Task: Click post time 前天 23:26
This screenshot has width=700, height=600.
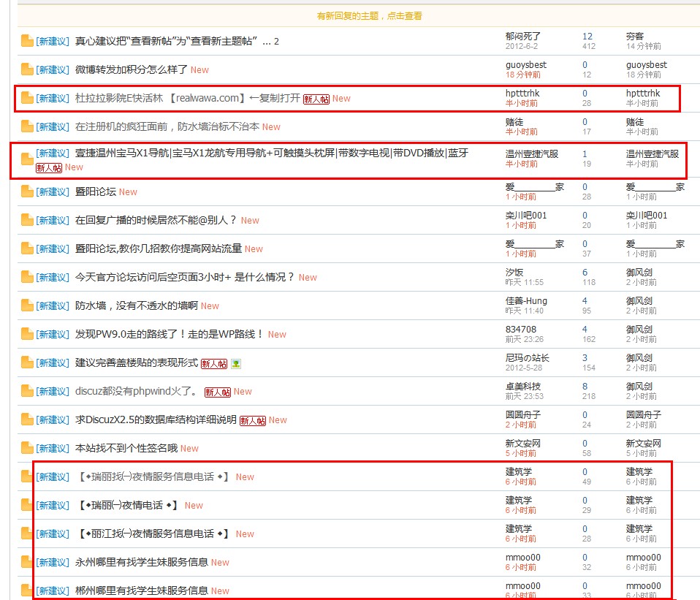Action: (x=524, y=340)
